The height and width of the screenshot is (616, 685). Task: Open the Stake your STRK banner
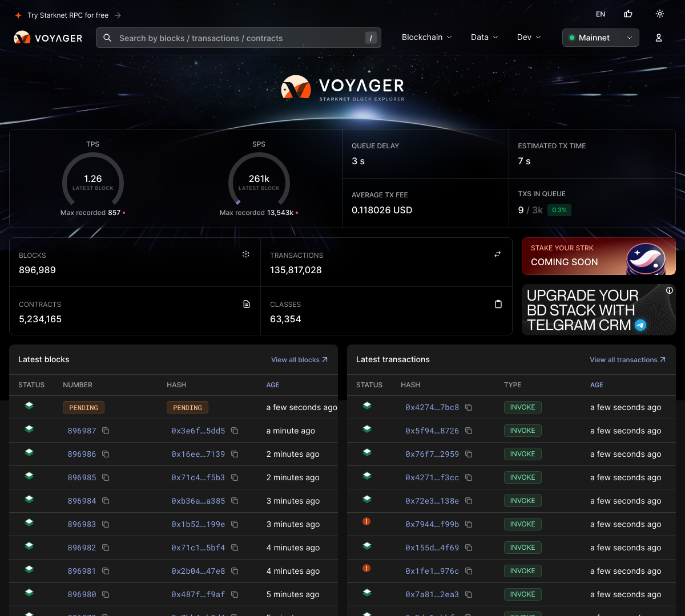pyautogui.click(x=598, y=256)
